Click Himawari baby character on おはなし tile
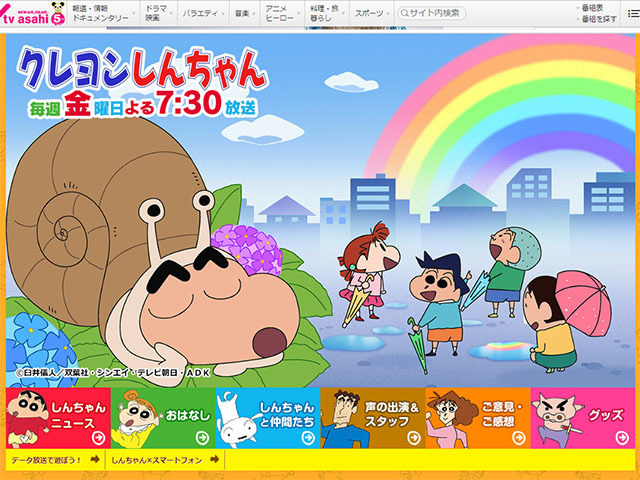This screenshot has width=640, height=480. tap(135, 419)
